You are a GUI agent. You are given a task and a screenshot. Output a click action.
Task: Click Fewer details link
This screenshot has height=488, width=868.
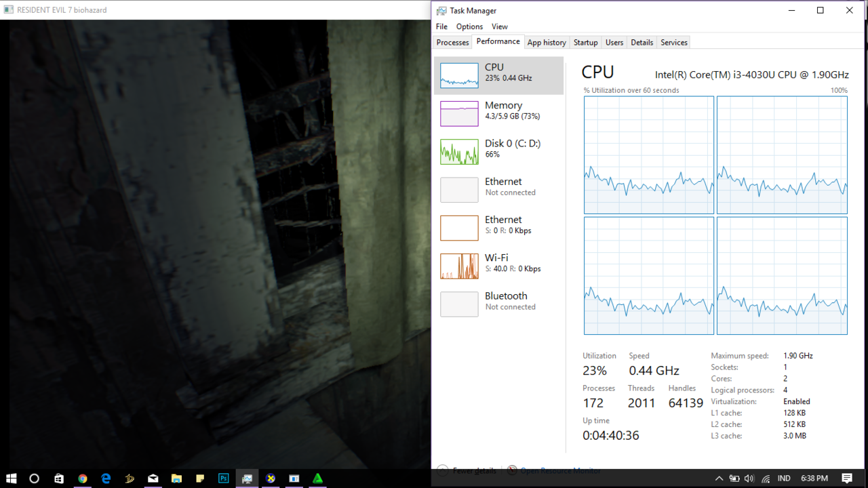tap(475, 470)
